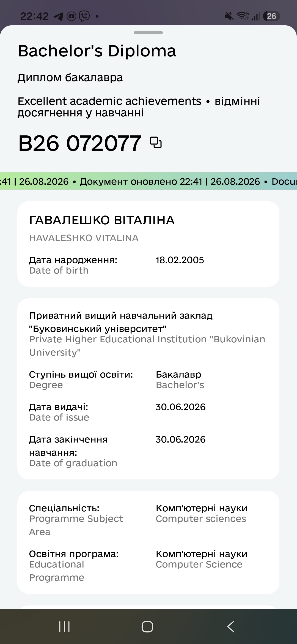The width and height of the screenshot is (297, 644).
Task: Tap the date of issue value 30.06.2026
Action: (x=180, y=407)
